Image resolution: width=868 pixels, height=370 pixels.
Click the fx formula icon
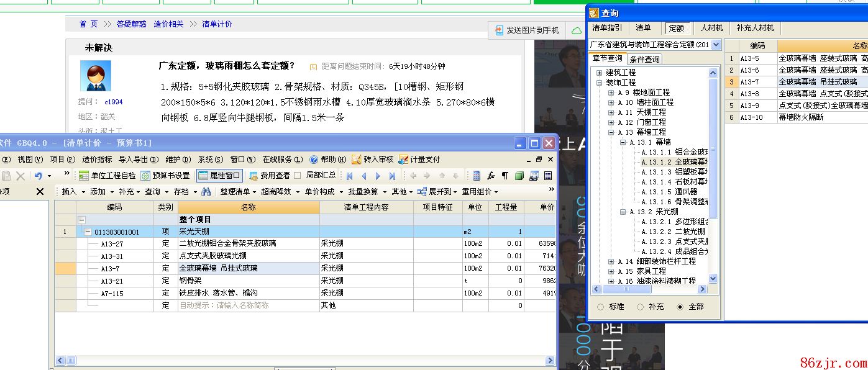click(x=491, y=176)
